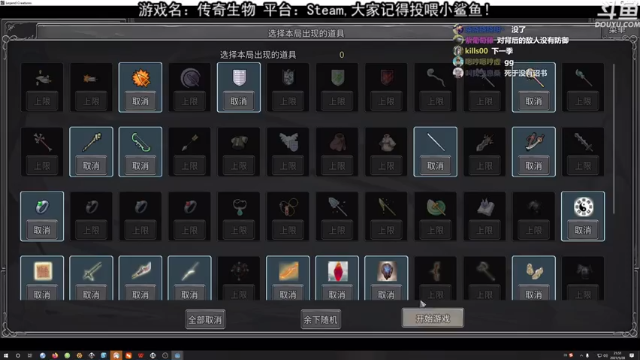Click the 余下随机 button

(x=320, y=320)
